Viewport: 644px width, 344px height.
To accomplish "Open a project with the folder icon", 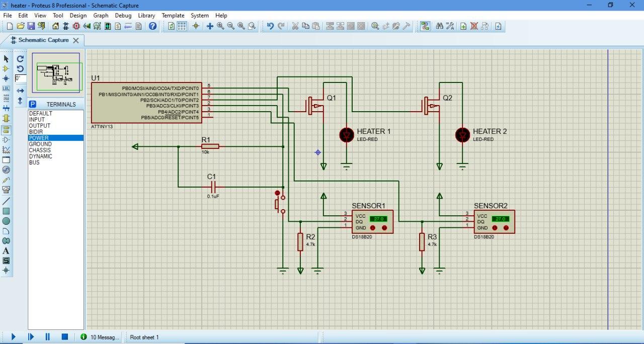I will [21, 26].
